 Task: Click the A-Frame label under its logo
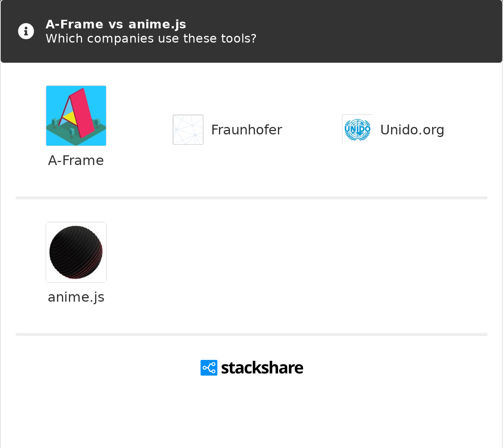(x=76, y=161)
